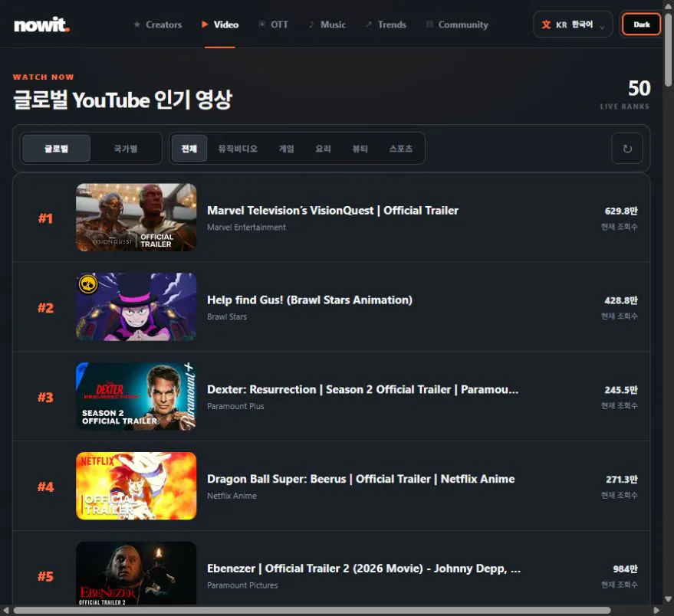Viewport: 674px width, 616px height.
Task: Filter by 뮤직비디오 category
Action: coord(238,149)
